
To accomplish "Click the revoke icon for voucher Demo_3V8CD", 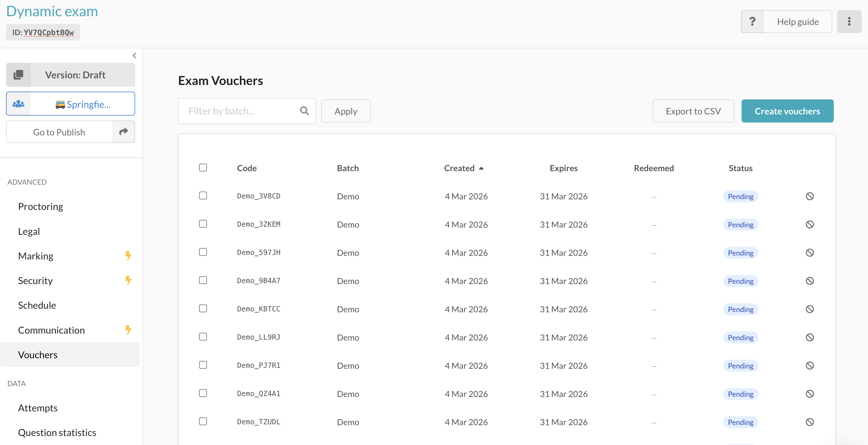I will [809, 196].
